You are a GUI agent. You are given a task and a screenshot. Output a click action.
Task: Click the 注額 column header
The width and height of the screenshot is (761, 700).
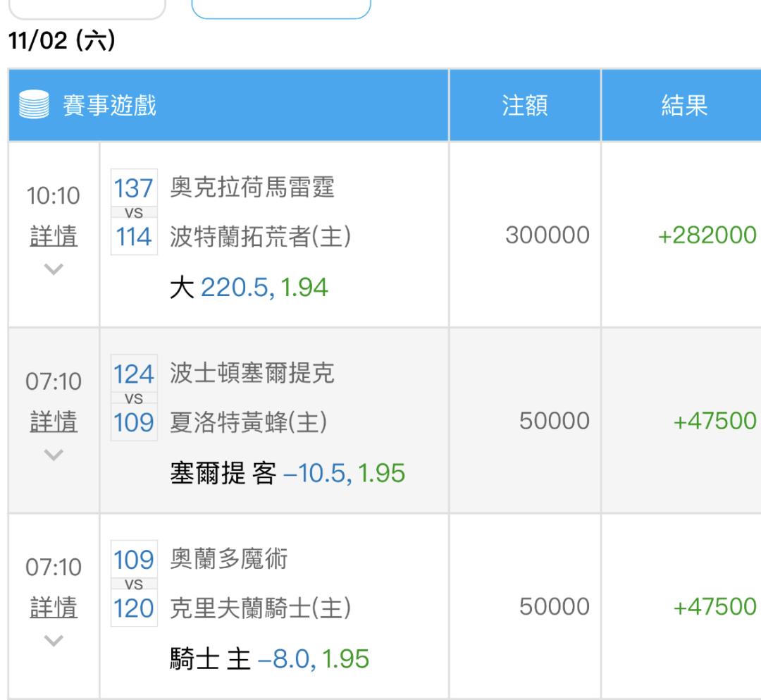coord(525,105)
